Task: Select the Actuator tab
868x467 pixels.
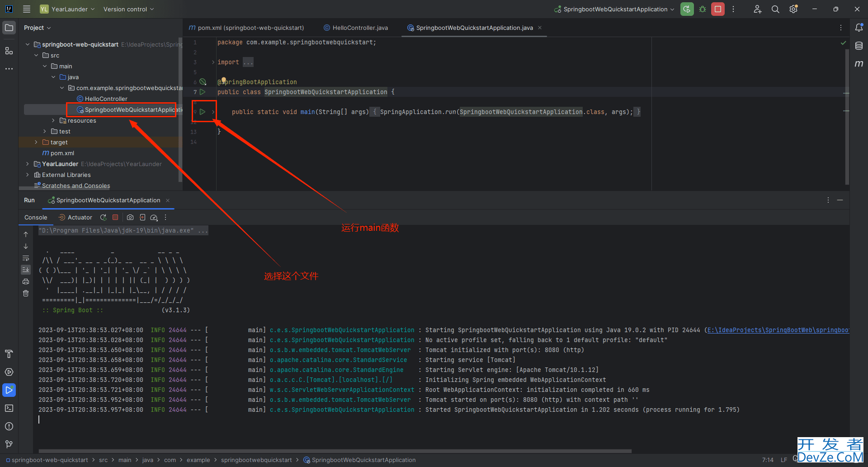Action: pos(75,217)
